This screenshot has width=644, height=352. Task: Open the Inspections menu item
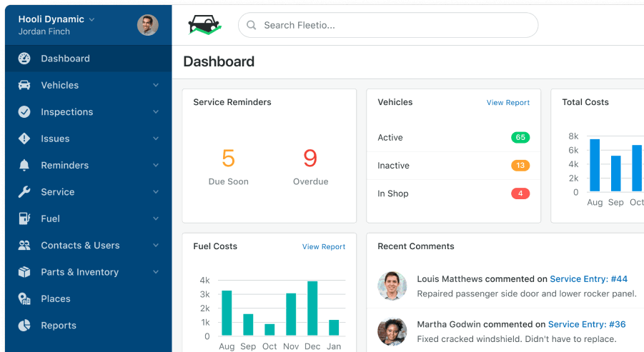coord(89,111)
